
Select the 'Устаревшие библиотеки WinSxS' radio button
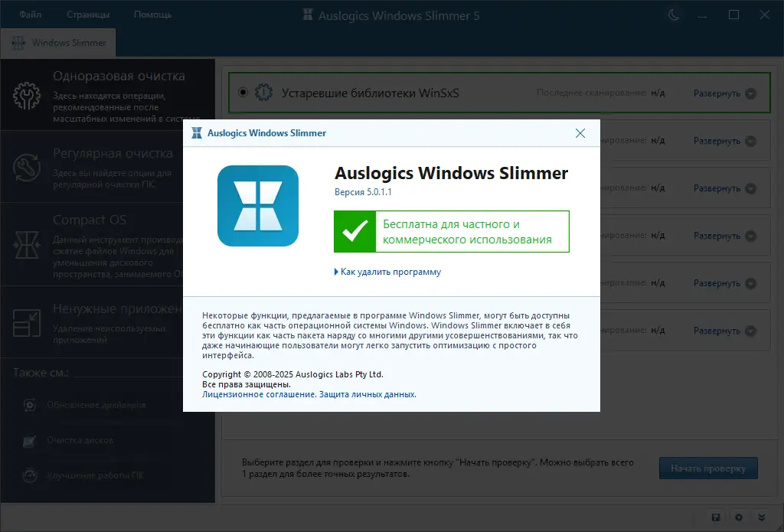[243, 93]
